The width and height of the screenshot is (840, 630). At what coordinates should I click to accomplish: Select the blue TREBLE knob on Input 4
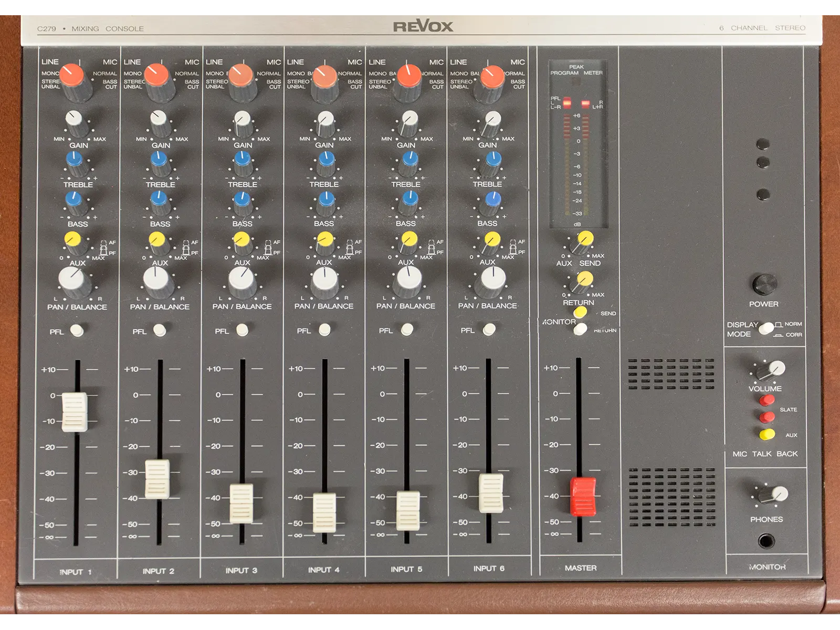[x=326, y=163]
